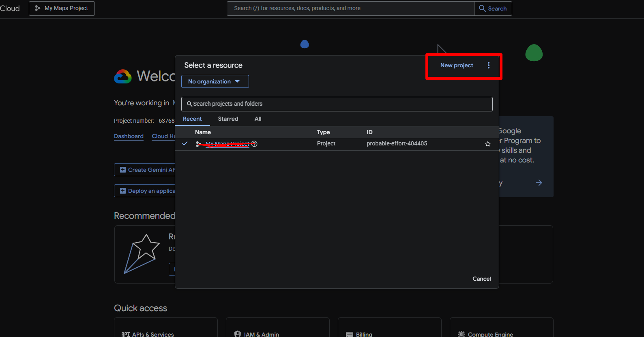Star the probable-effort-404405 project

click(488, 144)
